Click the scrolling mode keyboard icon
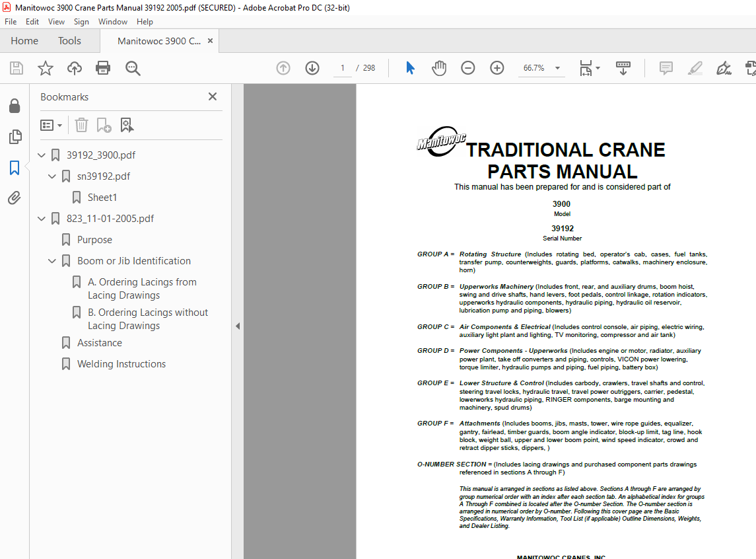 (623, 68)
